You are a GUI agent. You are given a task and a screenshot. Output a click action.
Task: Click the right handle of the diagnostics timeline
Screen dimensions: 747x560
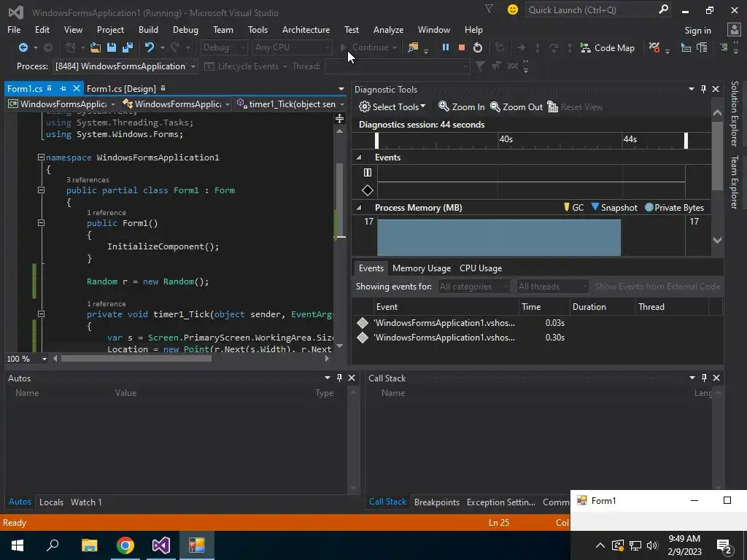point(686,141)
